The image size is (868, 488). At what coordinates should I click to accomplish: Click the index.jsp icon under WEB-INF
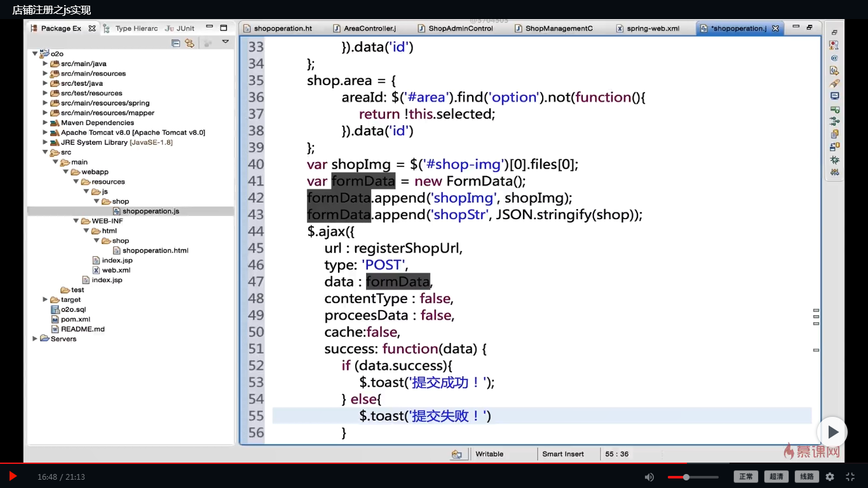tap(97, 261)
